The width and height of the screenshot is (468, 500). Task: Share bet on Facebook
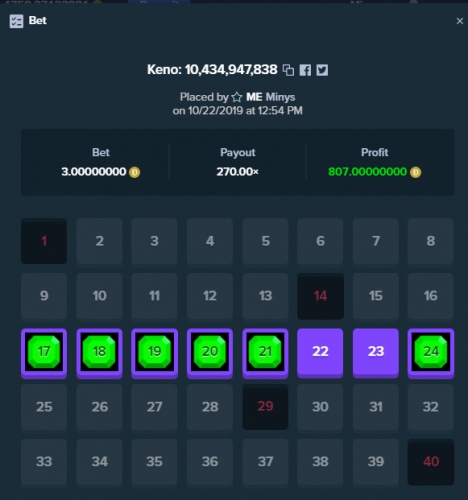[x=305, y=70]
